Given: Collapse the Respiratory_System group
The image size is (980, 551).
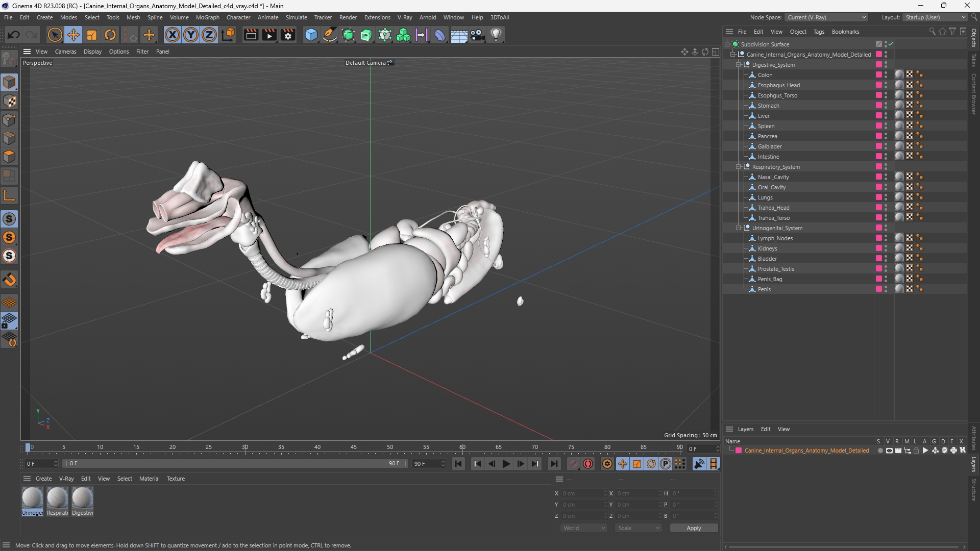Looking at the screenshot, I should click(x=738, y=167).
